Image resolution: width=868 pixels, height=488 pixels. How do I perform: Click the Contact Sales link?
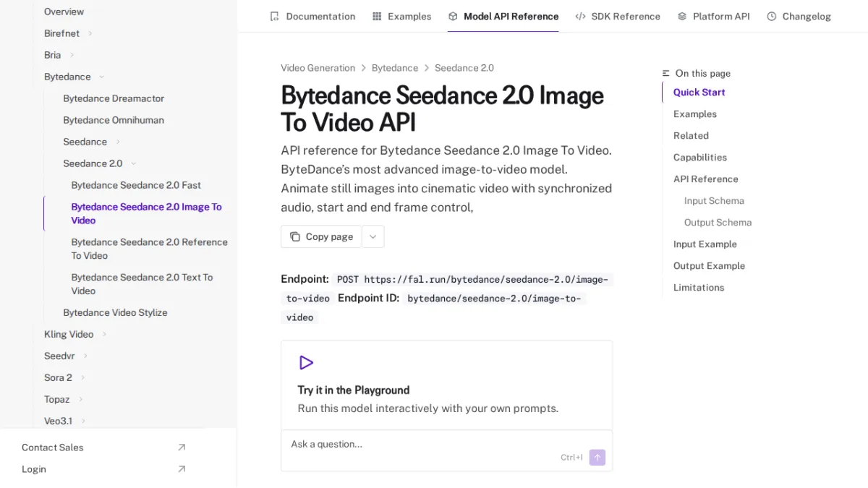pos(52,448)
